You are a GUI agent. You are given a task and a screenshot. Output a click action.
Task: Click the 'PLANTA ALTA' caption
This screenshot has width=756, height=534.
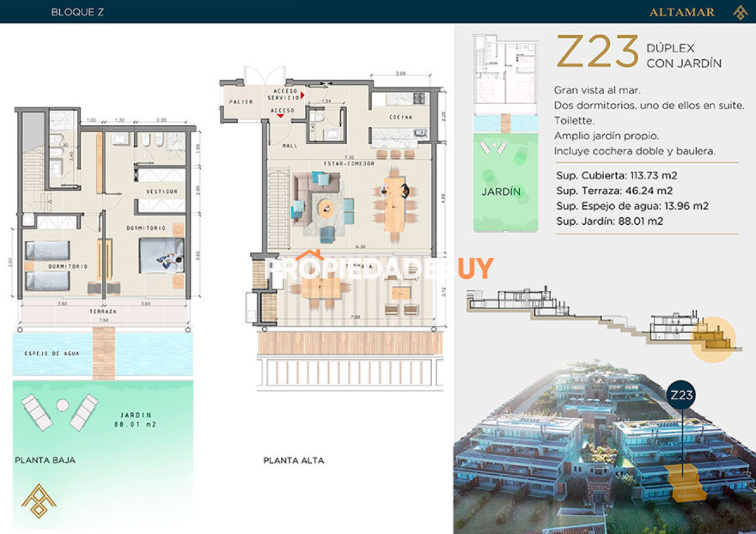294,460
